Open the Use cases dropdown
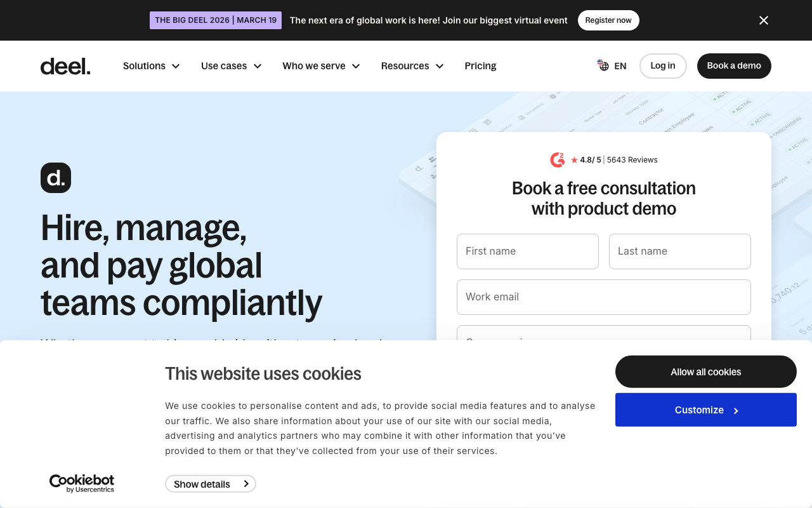Image resolution: width=812 pixels, height=508 pixels. 232,66
